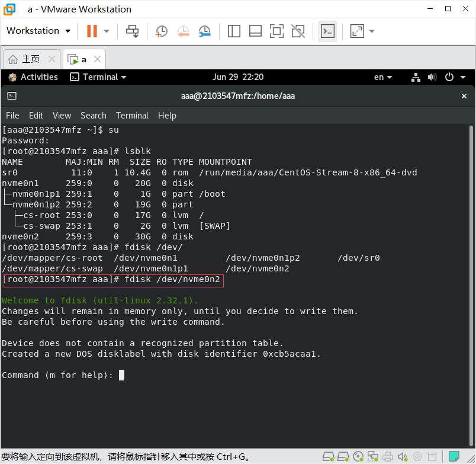Open the terminal Search menu
This screenshot has height=464, width=476.
click(94, 116)
